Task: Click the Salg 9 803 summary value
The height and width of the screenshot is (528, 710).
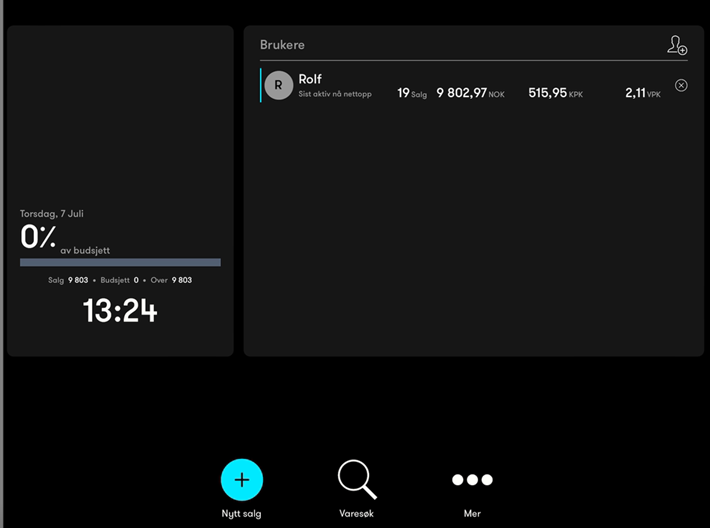Action: (x=68, y=280)
